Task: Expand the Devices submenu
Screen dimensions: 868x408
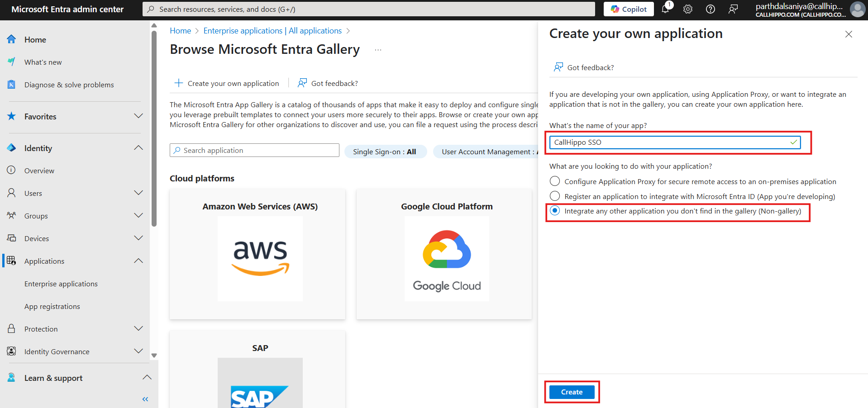Action: click(x=138, y=238)
